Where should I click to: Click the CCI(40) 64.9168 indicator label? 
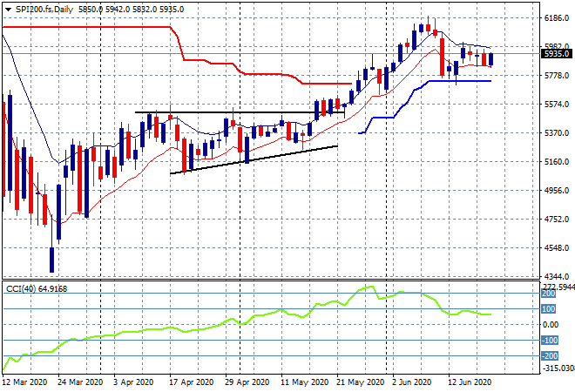click(37, 289)
